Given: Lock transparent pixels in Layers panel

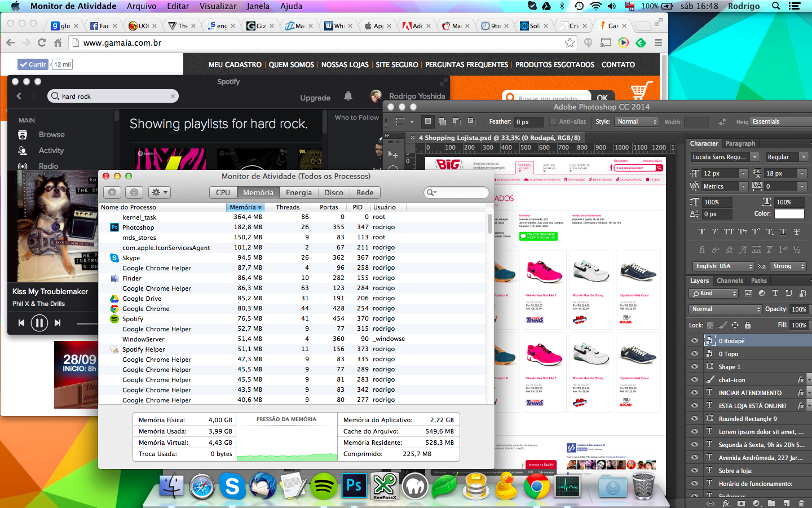Looking at the screenshot, I should point(710,325).
